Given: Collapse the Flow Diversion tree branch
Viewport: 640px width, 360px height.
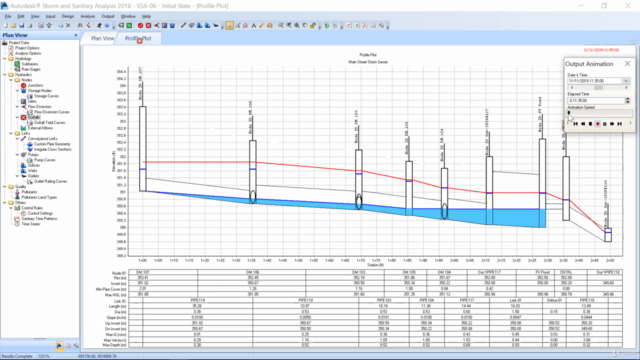Looking at the screenshot, I should (x=17, y=107).
